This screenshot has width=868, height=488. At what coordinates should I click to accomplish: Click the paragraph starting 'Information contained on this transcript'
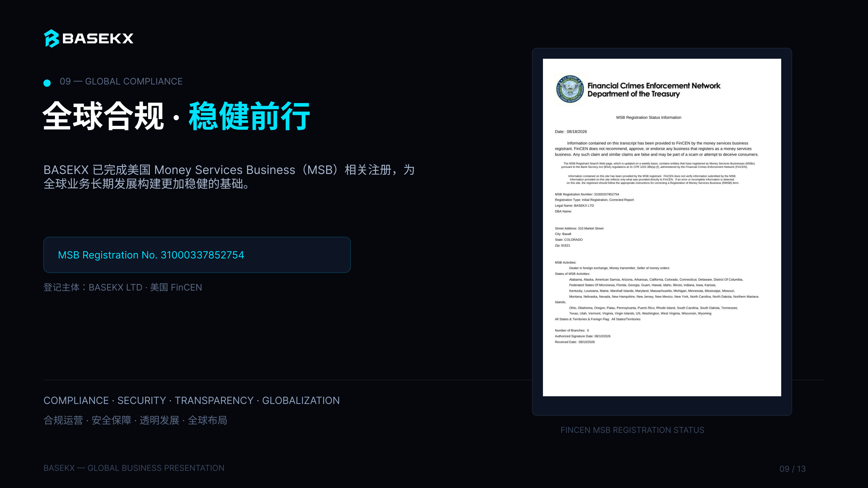tap(657, 149)
